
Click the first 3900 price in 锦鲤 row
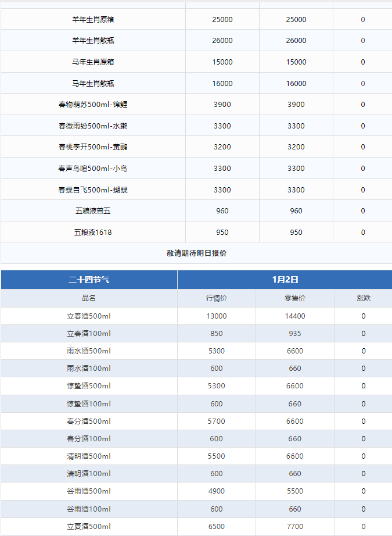coord(222,104)
